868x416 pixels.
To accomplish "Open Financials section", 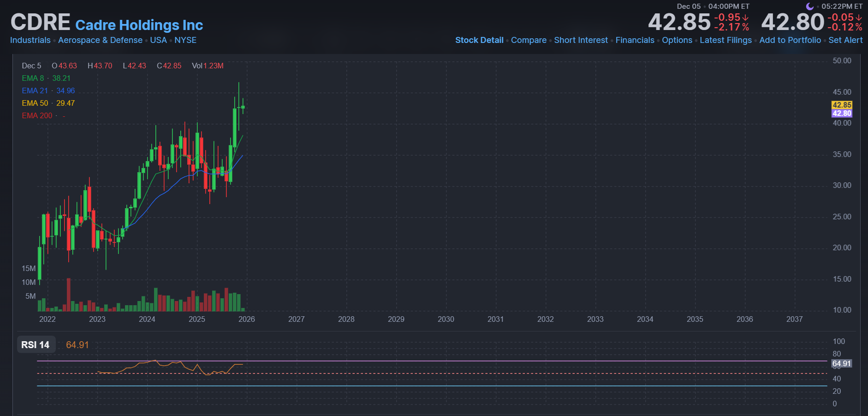I will (635, 40).
